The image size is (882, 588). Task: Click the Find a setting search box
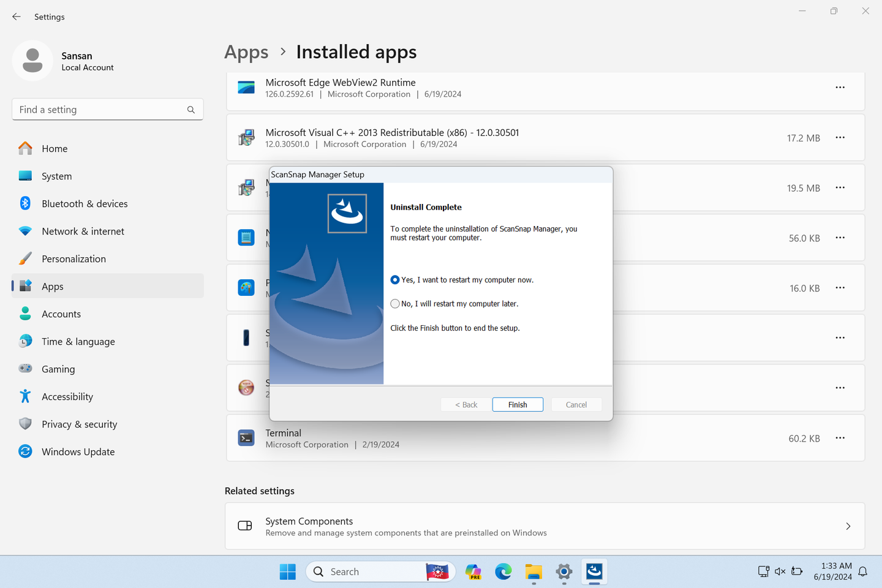107,109
